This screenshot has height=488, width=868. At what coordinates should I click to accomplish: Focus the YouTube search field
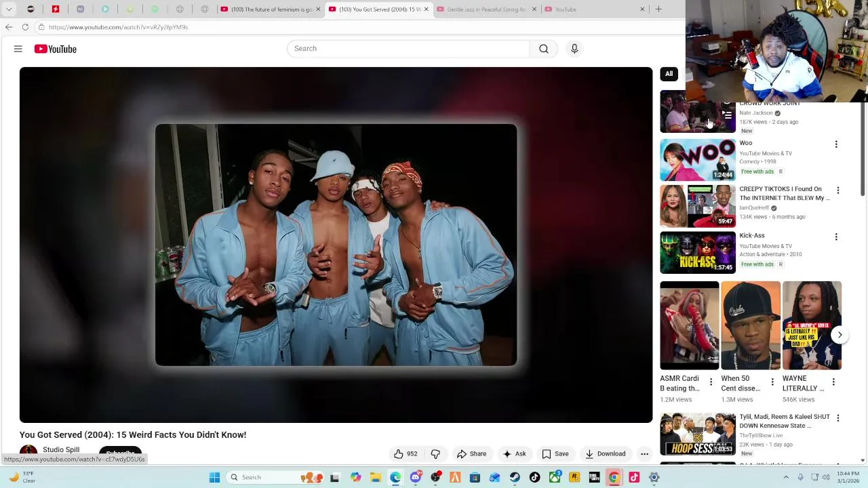point(408,49)
